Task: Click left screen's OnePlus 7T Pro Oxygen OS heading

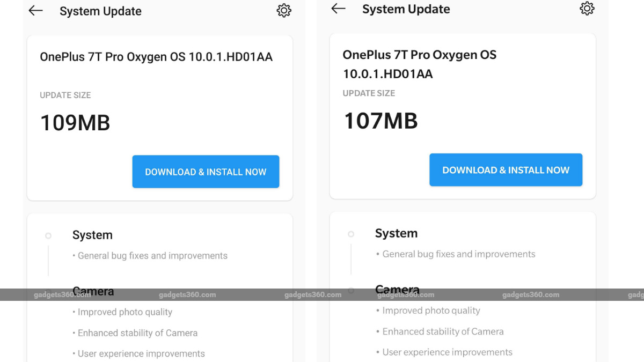Action: (156, 57)
